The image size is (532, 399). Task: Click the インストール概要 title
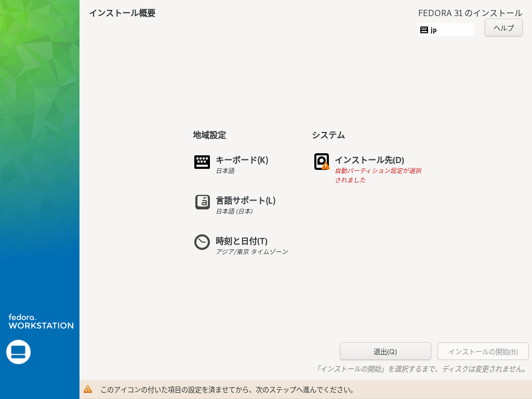pyautogui.click(x=122, y=13)
